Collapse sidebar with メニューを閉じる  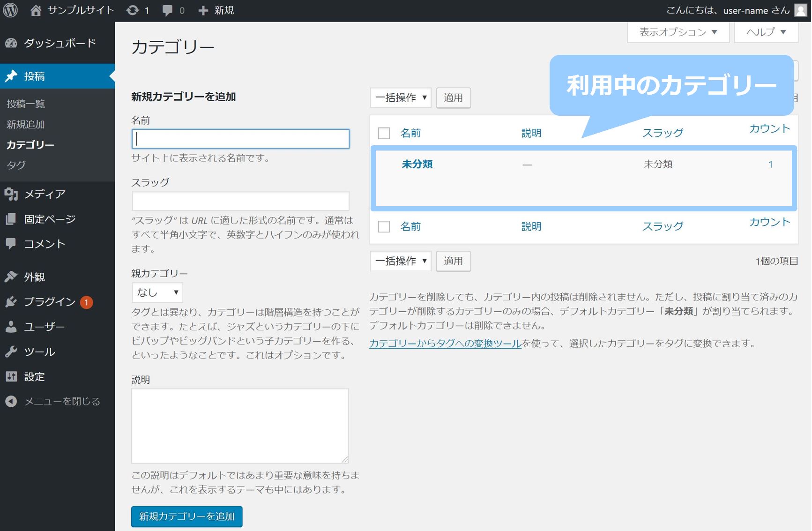[x=62, y=402]
